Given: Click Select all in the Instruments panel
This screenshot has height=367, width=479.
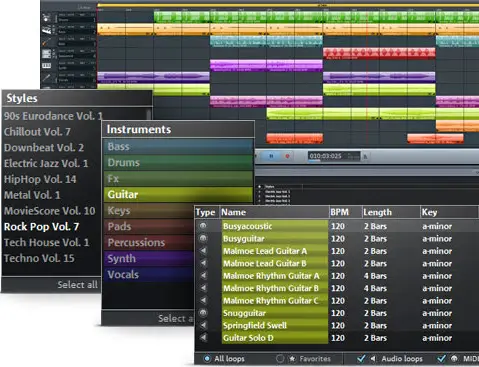Looking at the screenshot, I should click(176, 318).
